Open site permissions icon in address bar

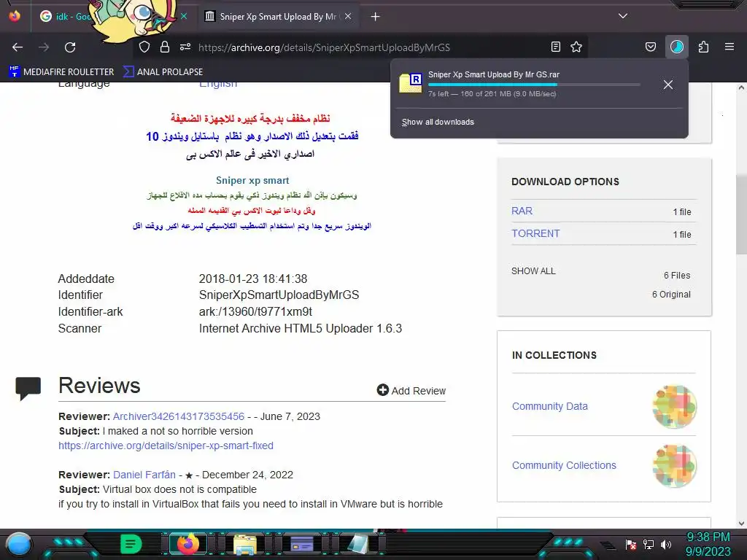[185, 47]
